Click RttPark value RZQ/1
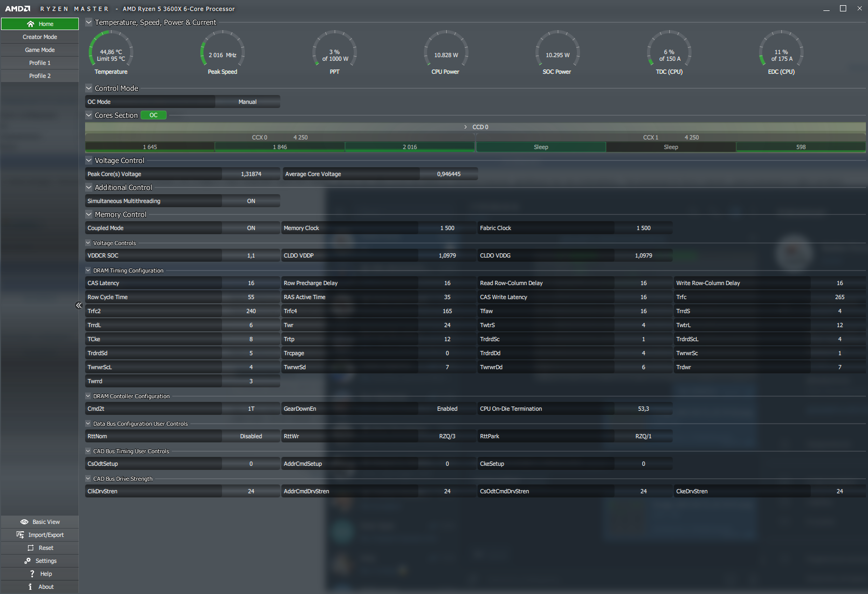This screenshot has height=594, width=868. pyautogui.click(x=643, y=436)
